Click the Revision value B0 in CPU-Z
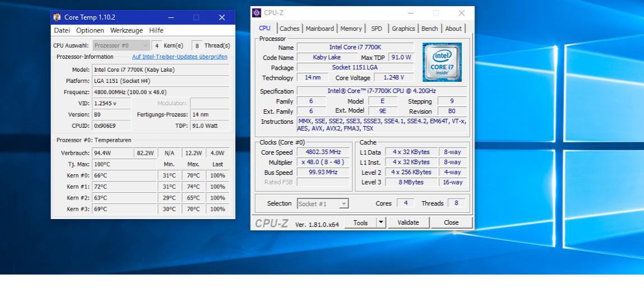 click(x=452, y=111)
